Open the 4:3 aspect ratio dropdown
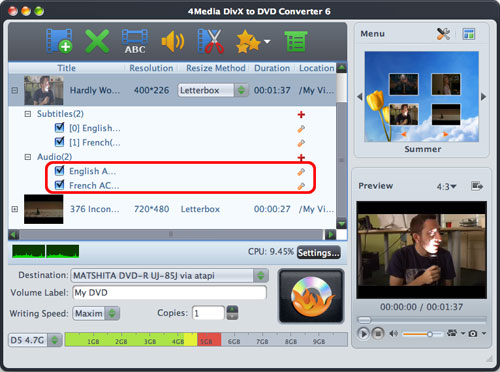 [x=447, y=186]
